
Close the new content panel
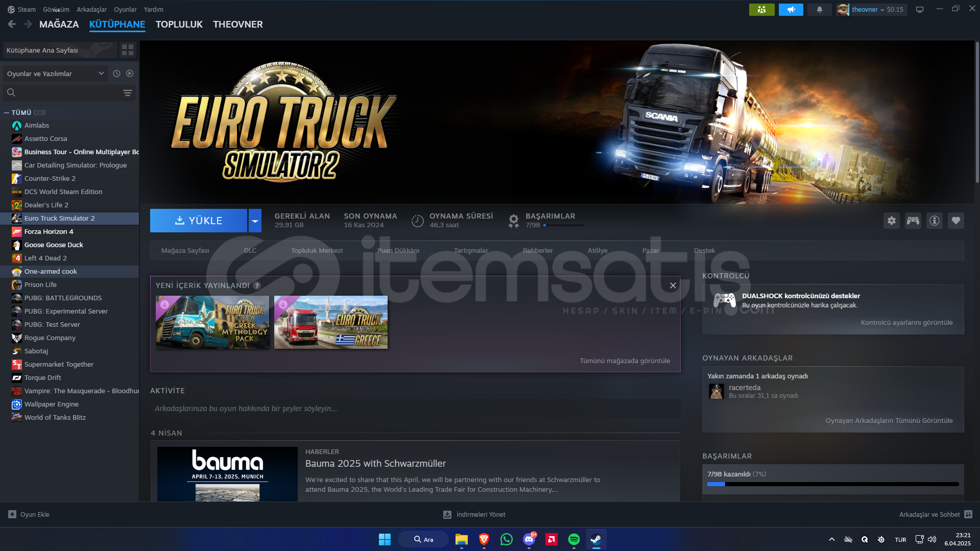pos(673,285)
